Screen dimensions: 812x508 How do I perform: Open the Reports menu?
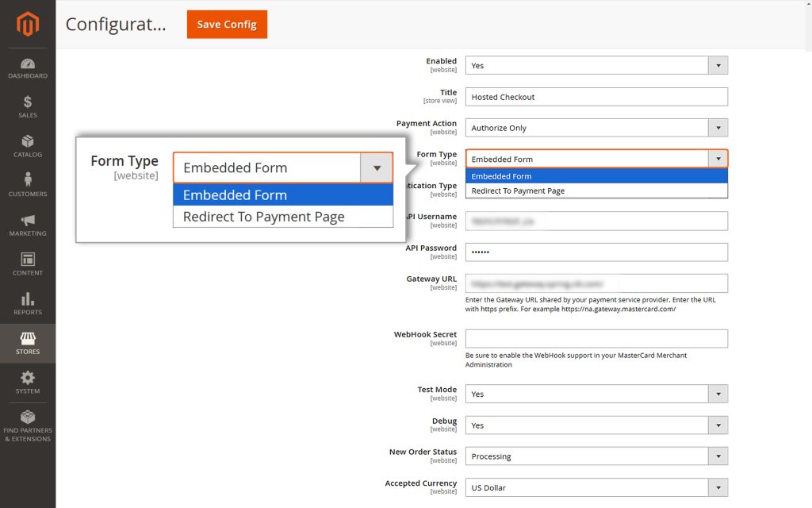[28, 305]
